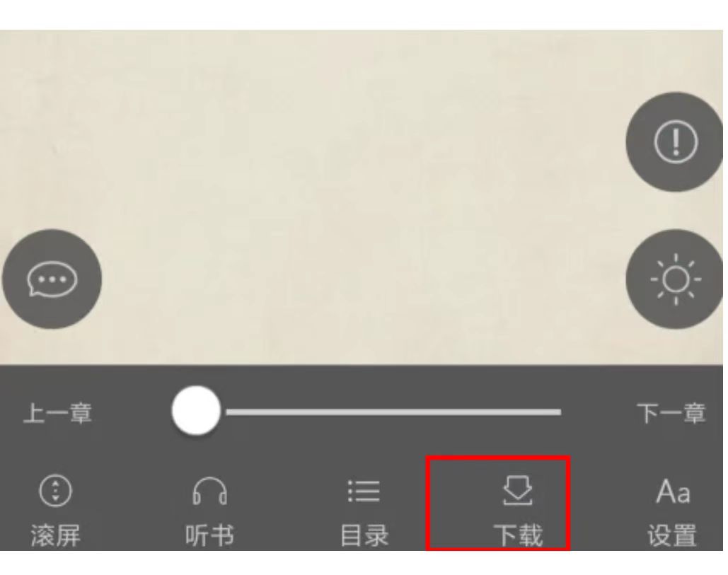Open the comments speech bubble button

(52, 279)
